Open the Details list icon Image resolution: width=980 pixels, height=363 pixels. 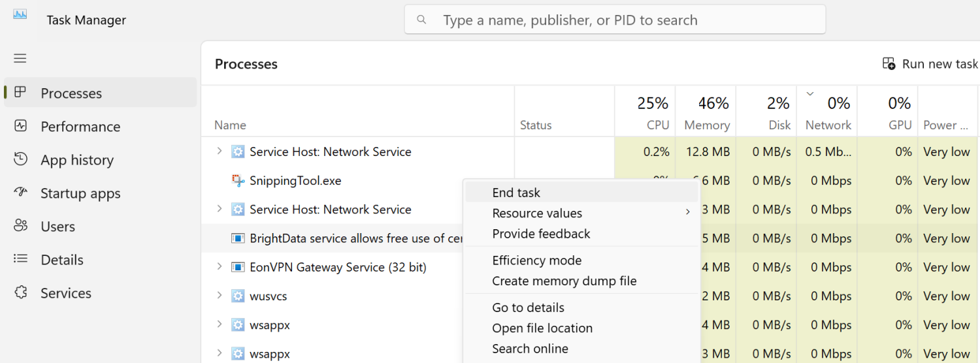[20, 259]
